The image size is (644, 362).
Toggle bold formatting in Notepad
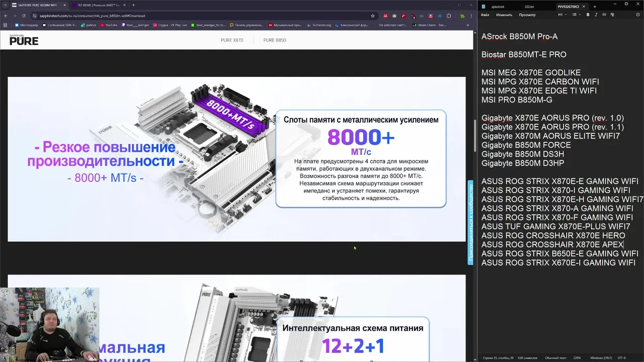(588, 15)
